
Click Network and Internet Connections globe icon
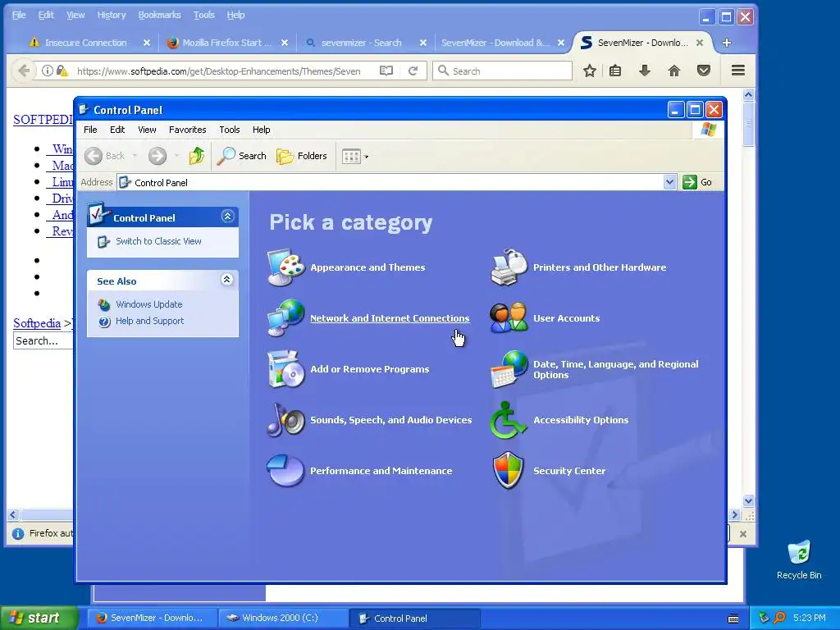(286, 318)
